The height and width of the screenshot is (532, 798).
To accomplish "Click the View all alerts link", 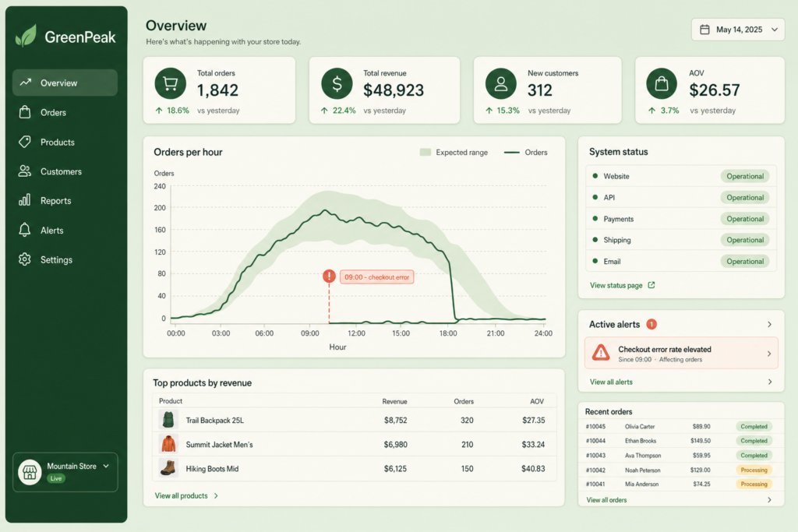I will 611,382.
